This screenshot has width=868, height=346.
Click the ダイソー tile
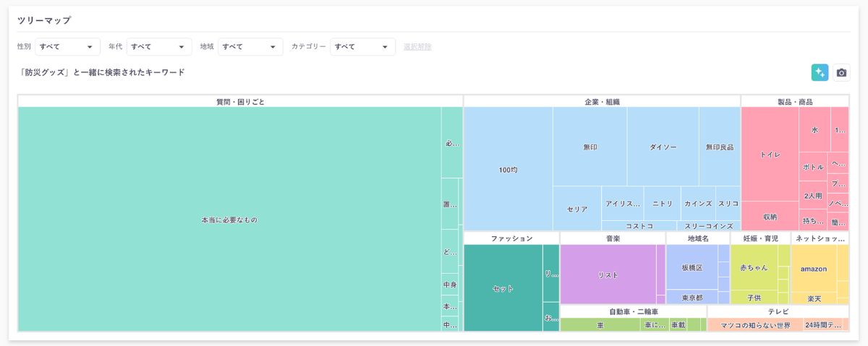[663, 147]
